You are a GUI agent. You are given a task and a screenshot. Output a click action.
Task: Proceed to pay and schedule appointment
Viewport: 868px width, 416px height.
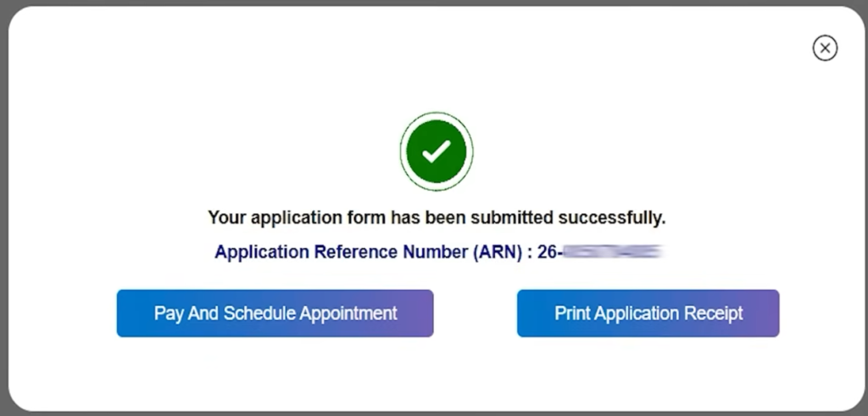coord(275,313)
